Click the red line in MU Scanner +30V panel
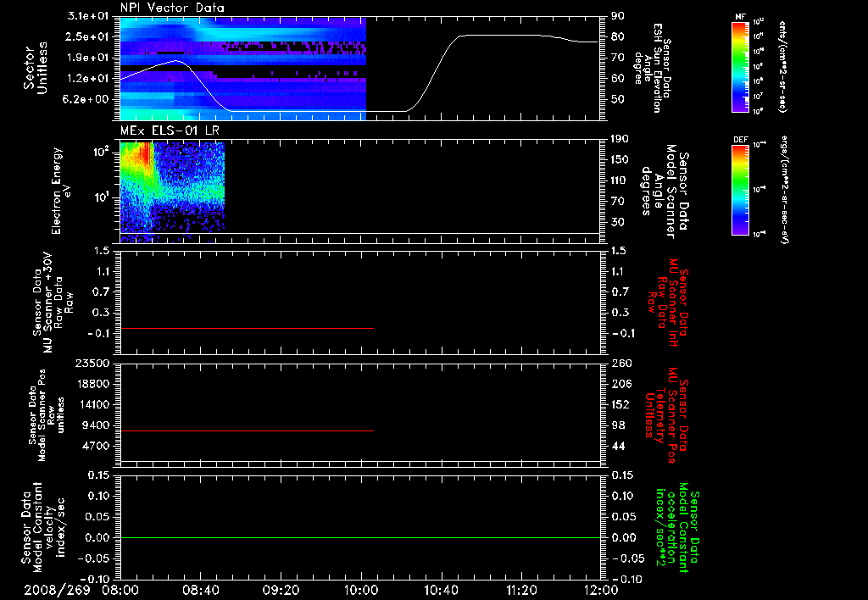868x600 pixels. [247, 328]
